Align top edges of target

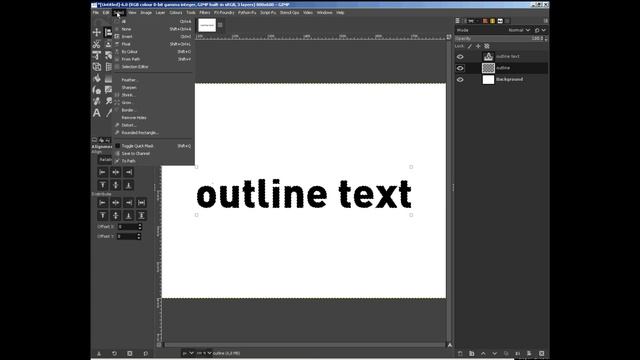coord(103,185)
